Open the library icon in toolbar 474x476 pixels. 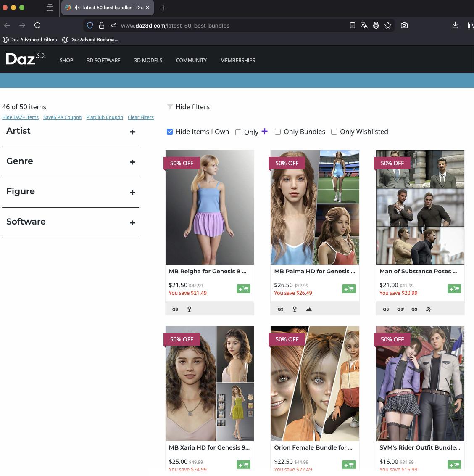click(470, 26)
